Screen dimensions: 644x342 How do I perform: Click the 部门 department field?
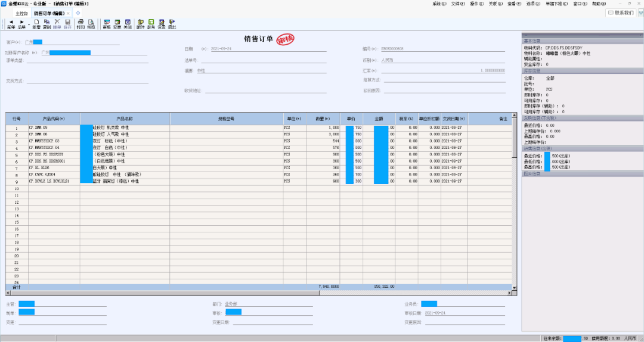268,304
